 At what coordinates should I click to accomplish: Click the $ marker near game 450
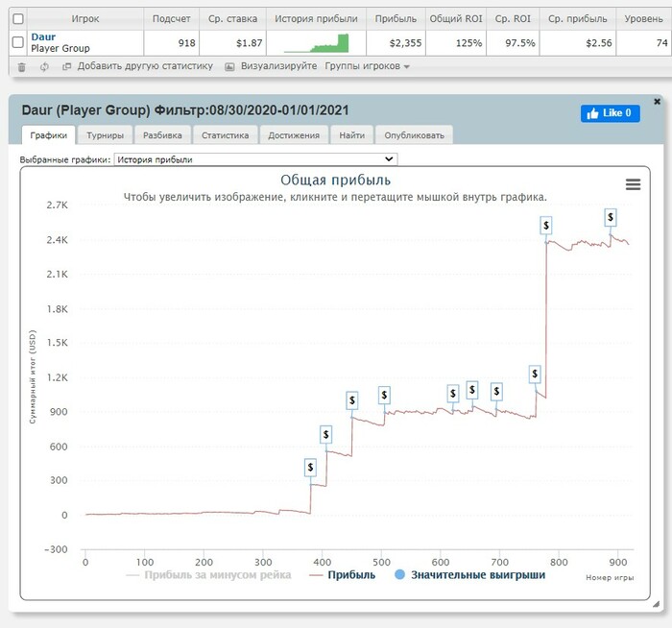(x=352, y=400)
